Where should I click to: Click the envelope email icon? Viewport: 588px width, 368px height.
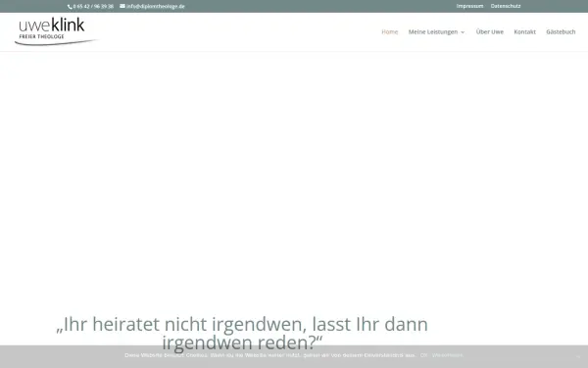click(122, 6)
